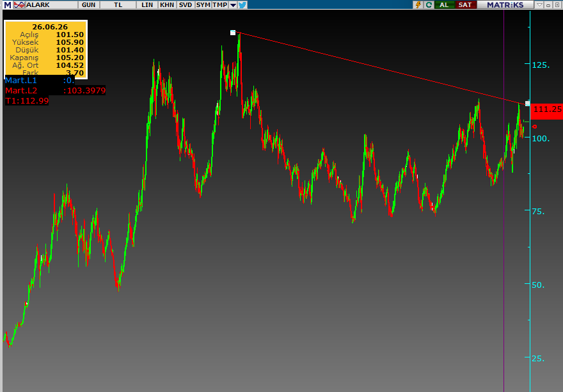Click the Mart.L1 indicator label

(x=21, y=80)
